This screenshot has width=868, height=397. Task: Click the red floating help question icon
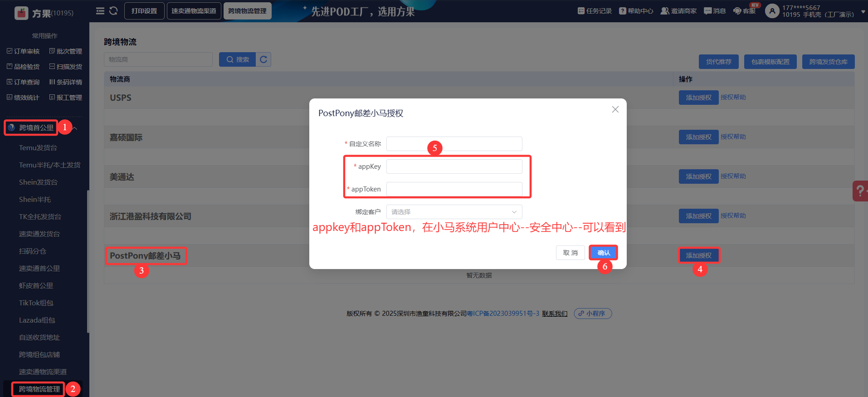click(860, 191)
